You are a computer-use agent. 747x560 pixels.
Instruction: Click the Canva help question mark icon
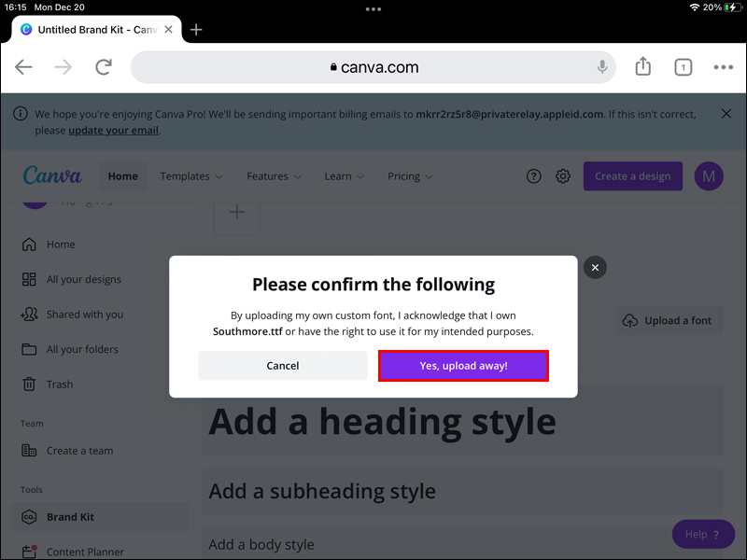point(534,176)
